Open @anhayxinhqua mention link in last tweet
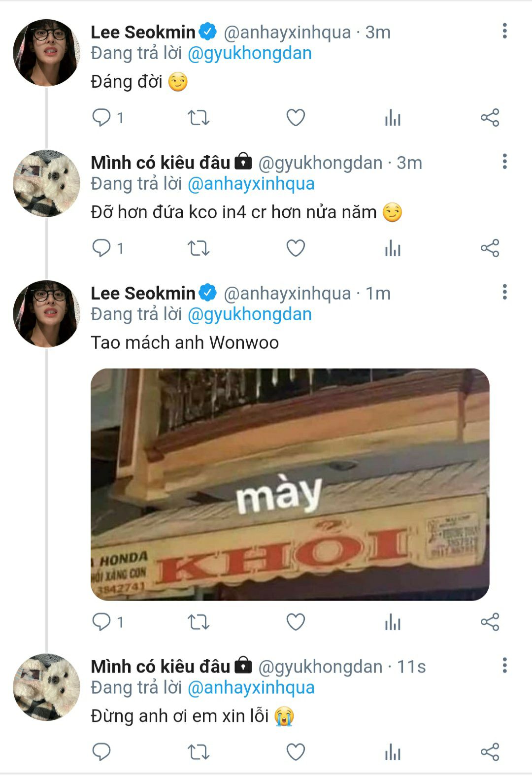 (x=251, y=688)
